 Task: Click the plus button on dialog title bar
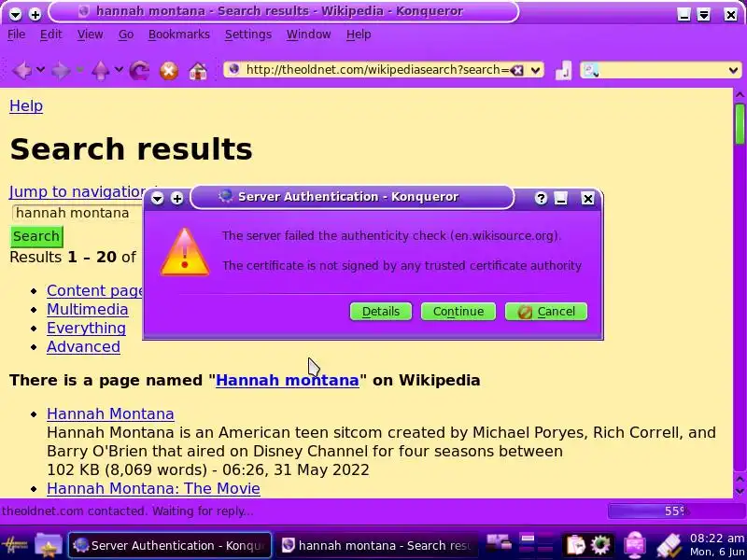pyautogui.click(x=177, y=198)
